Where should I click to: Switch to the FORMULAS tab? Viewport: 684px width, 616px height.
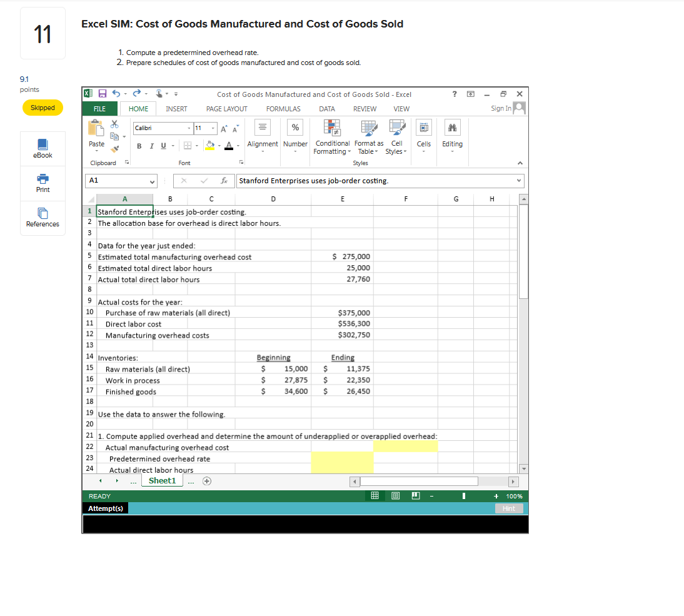click(283, 109)
